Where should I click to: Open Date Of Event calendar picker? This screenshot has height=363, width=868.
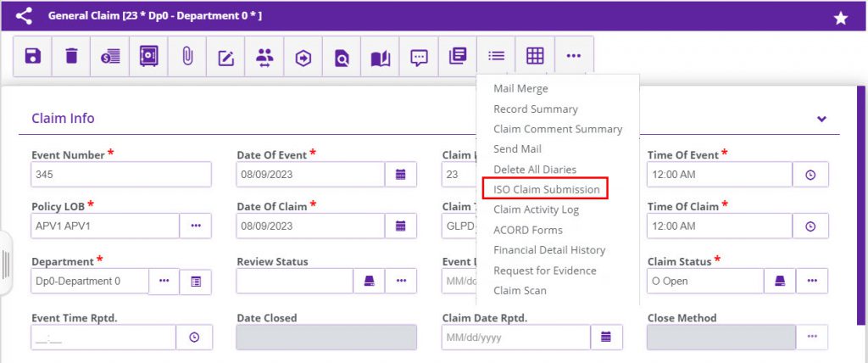click(x=401, y=175)
